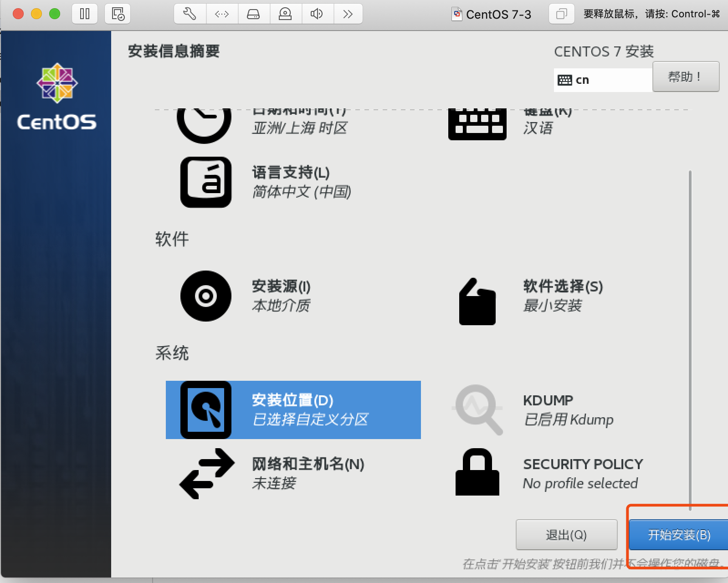
Task: Click the yellow minimize window button
Action: [36, 14]
